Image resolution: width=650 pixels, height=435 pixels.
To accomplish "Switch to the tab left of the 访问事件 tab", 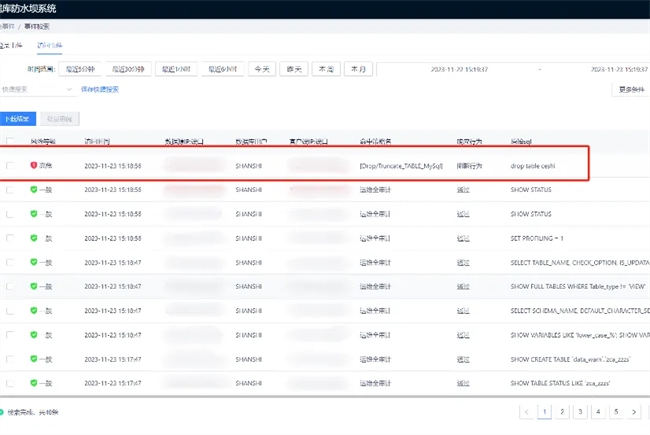I will coord(11,45).
